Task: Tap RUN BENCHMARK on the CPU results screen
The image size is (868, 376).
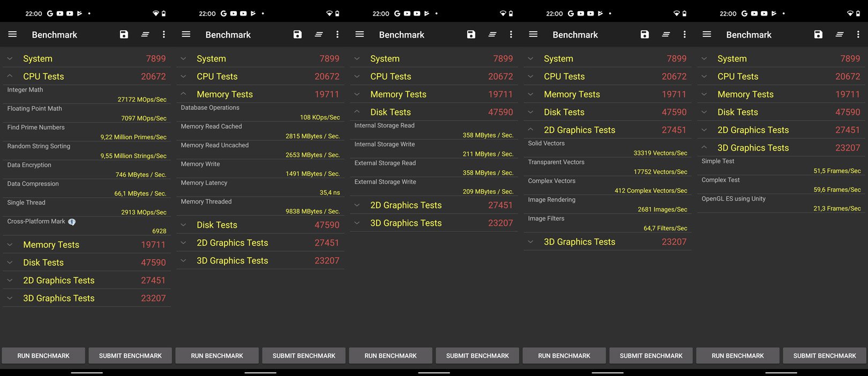Action: 43,356
